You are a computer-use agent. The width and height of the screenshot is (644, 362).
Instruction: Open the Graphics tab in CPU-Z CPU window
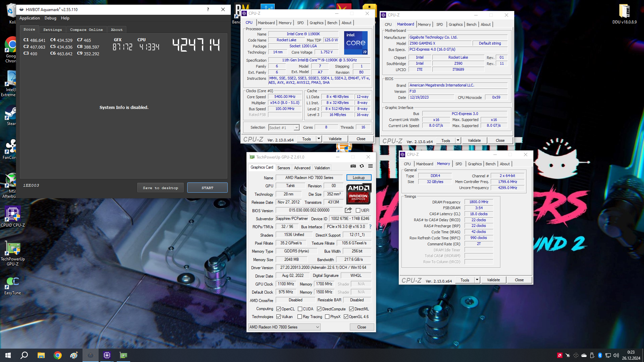(x=316, y=23)
